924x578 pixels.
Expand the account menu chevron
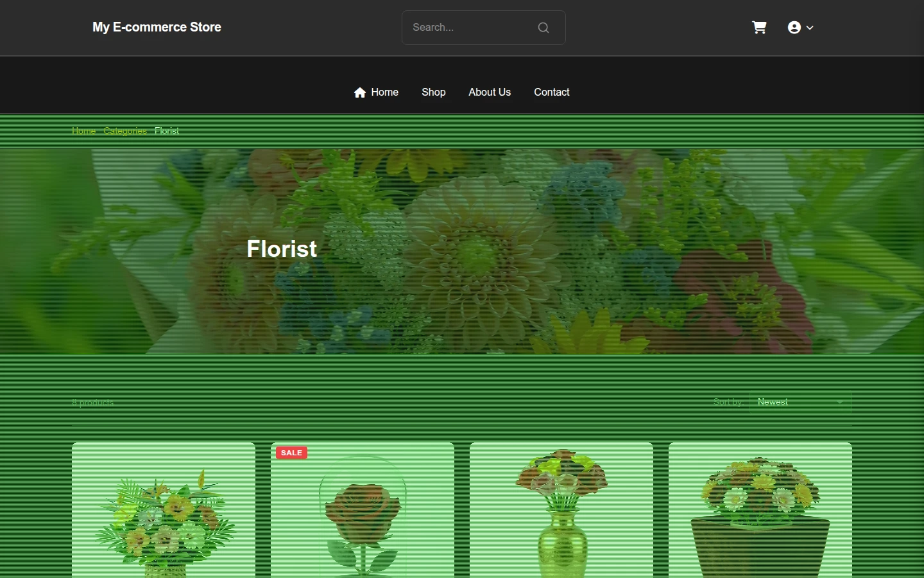tap(810, 28)
